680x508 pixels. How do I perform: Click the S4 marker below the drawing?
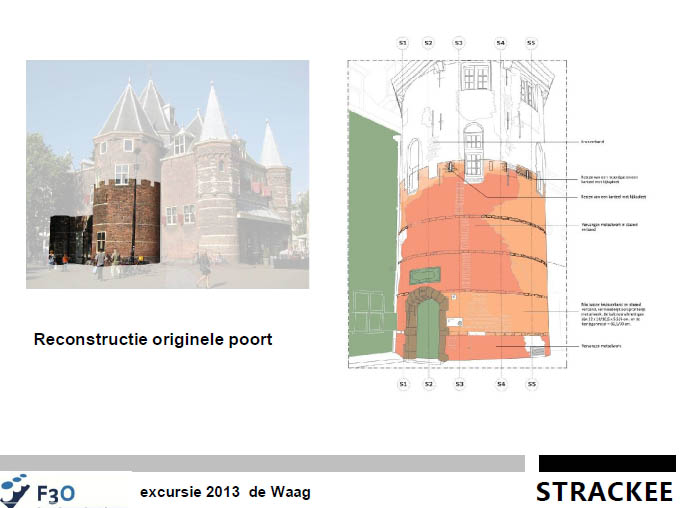(x=501, y=384)
